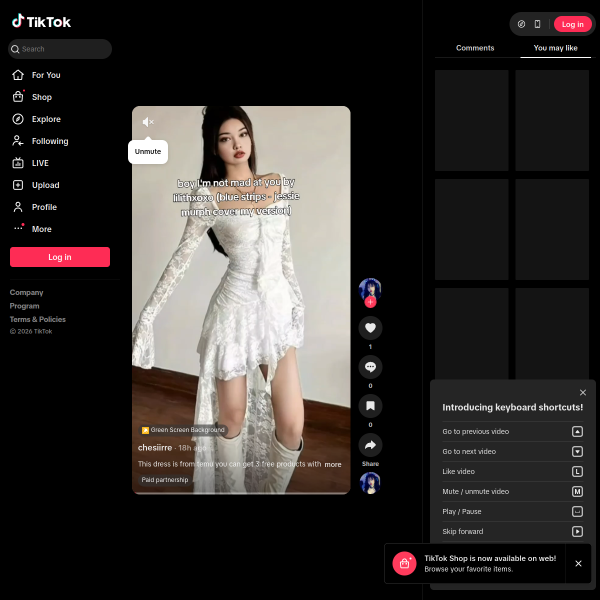
Task: Click the top-right Log in button
Action: pos(572,24)
